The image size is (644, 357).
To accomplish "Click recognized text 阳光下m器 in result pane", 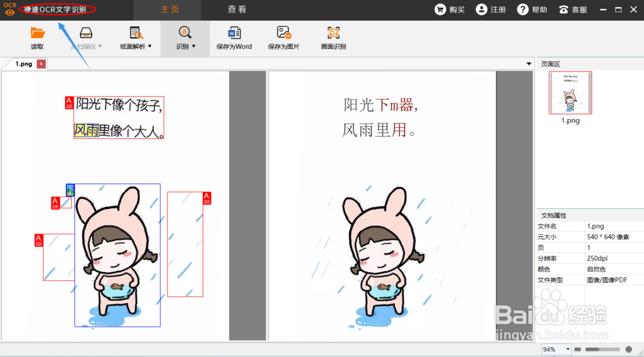I will coord(381,105).
